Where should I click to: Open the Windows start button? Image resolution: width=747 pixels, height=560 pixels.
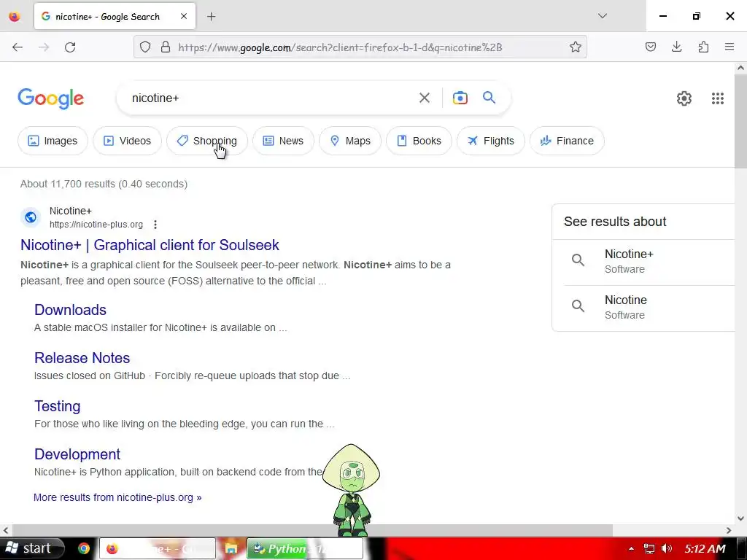(32, 548)
